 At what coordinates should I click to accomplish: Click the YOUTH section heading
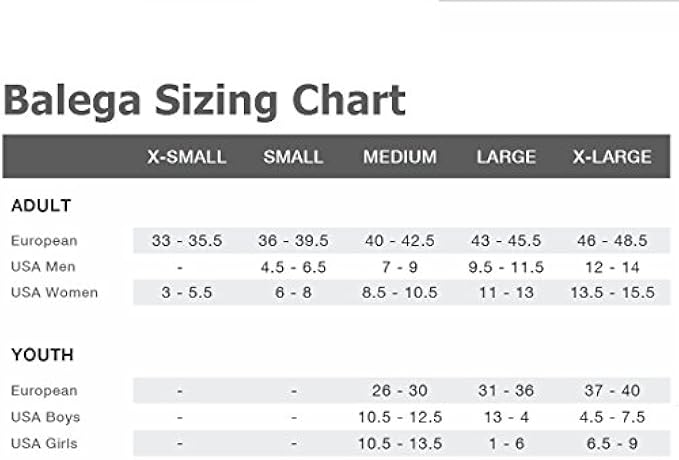pyautogui.click(x=42, y=355)
